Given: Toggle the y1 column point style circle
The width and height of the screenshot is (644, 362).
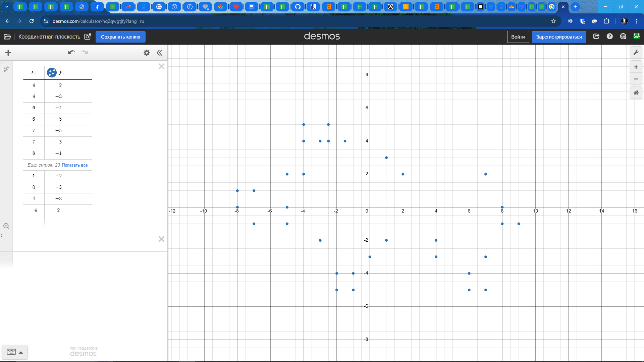Looking at the screenshot, I should (x=52, y=72).
